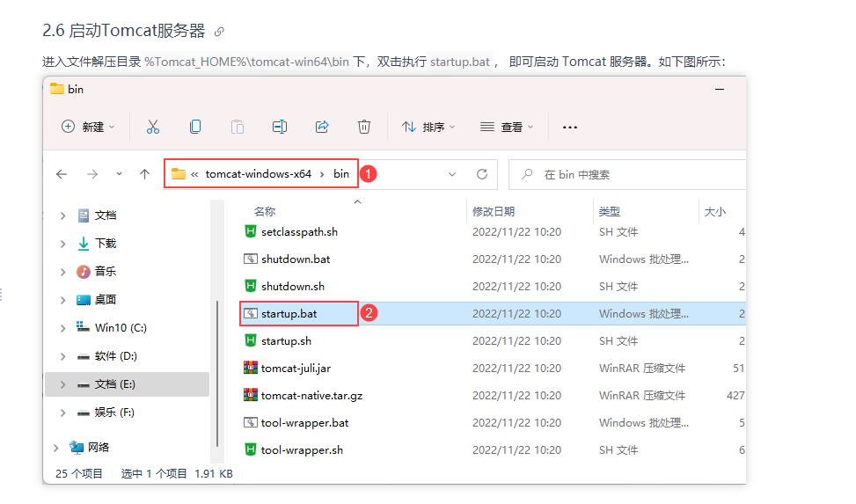Screen dimensions: 856x504
Task: Click the anchor link icon beside heading 2.6
Action: pyautogui.click(x=219, y=32)
